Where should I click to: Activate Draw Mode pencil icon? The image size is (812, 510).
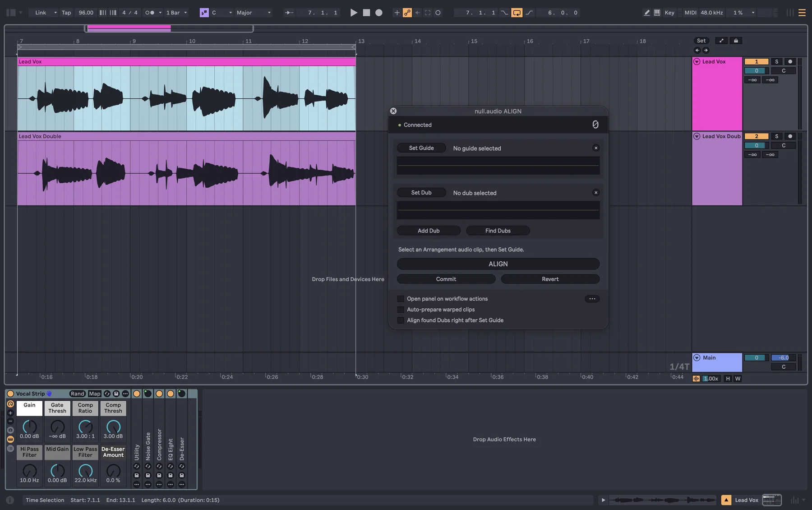tap(647, 13)
